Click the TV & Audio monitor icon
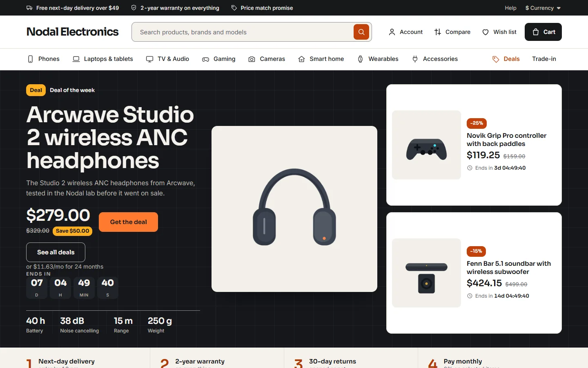This screenshot has width=588, height=368. 149,59
